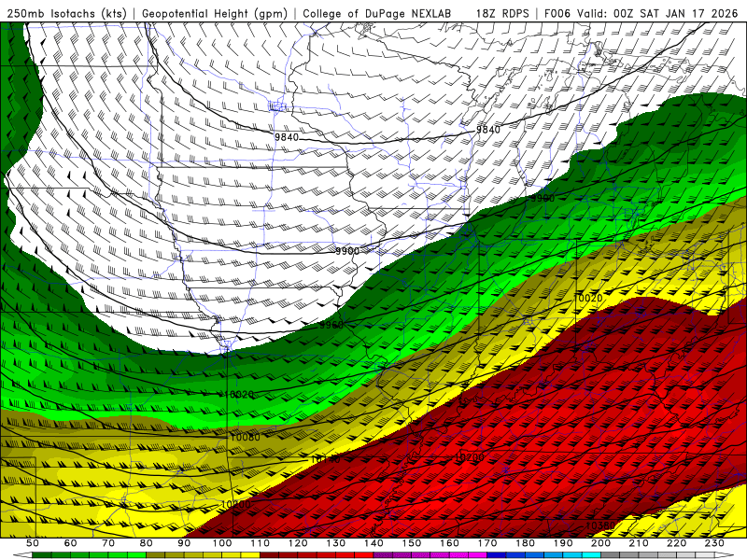The width and height of the screenshot is (747, 560).
Task: Click the 10200 label at the yellow-red edge
Action: point(236,504)
